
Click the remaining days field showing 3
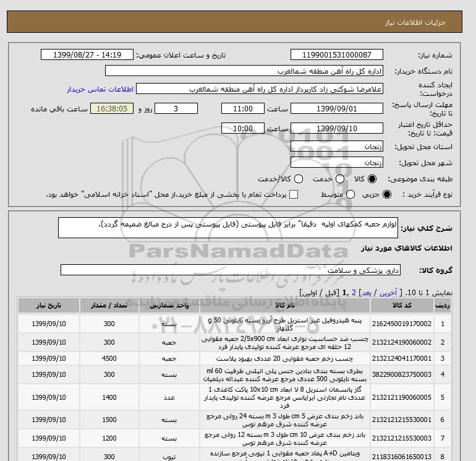(x=176, y=108)
